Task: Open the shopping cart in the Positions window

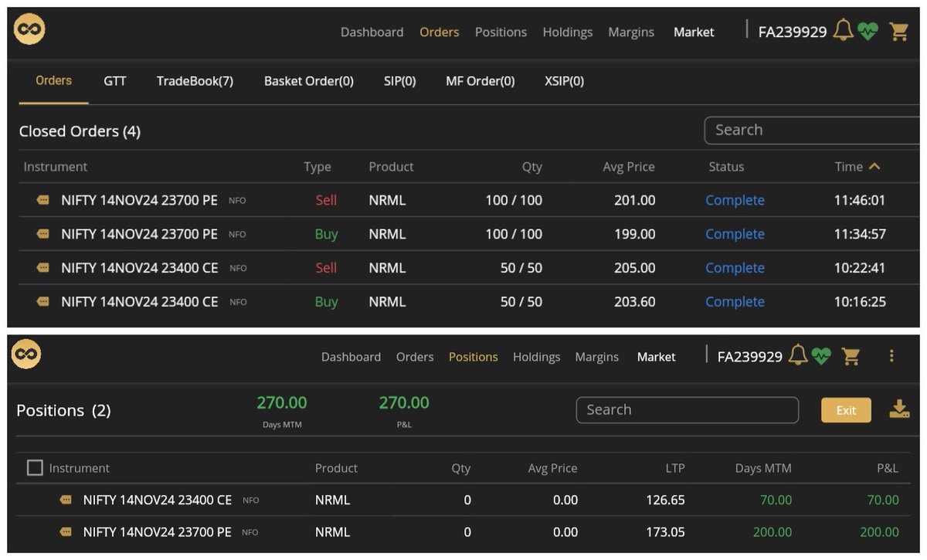Action: click(x=851, y=356)
